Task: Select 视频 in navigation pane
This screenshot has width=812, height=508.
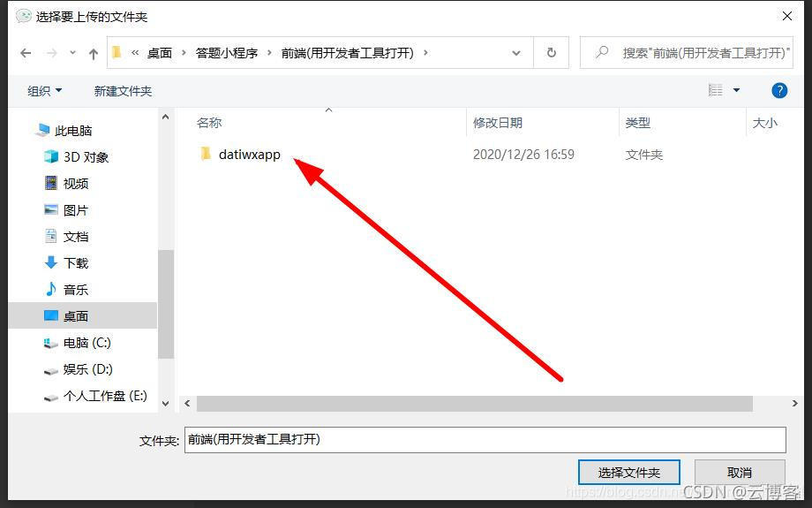Action: [x=76, y=184]
